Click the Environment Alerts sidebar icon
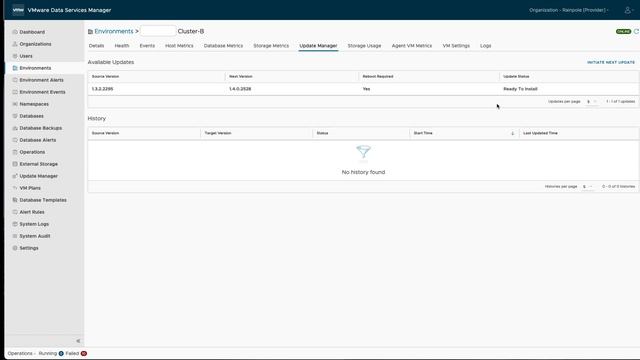 point(15,80)
